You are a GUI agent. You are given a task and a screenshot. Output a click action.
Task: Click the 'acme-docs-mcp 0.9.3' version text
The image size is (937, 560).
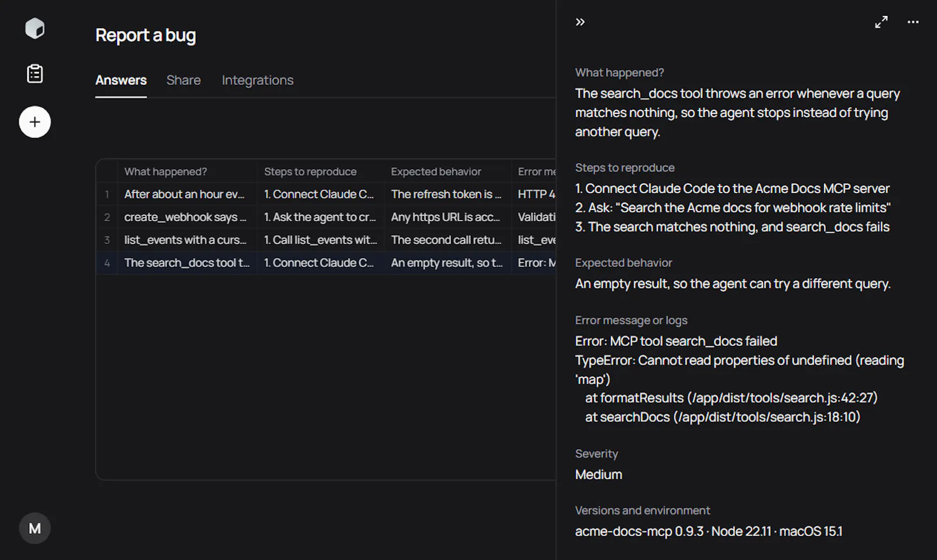639,531
